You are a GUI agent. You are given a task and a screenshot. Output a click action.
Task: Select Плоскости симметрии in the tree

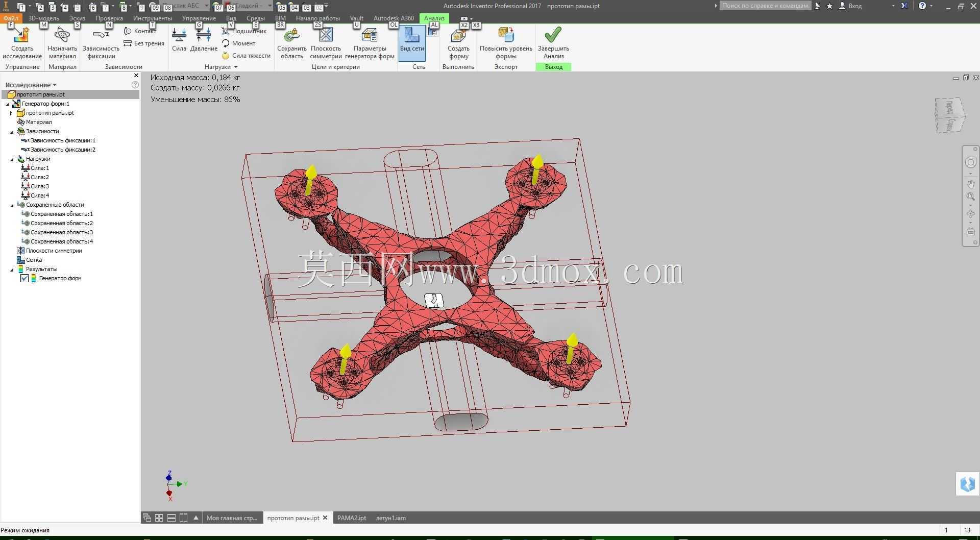[x=54, y=251]
